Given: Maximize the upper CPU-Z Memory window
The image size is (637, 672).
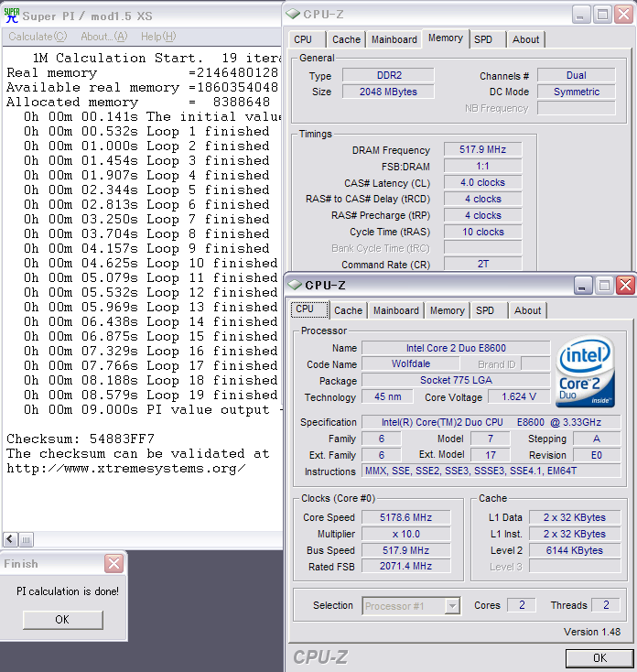Looking at the screenshot, I should tap(602, 14).
